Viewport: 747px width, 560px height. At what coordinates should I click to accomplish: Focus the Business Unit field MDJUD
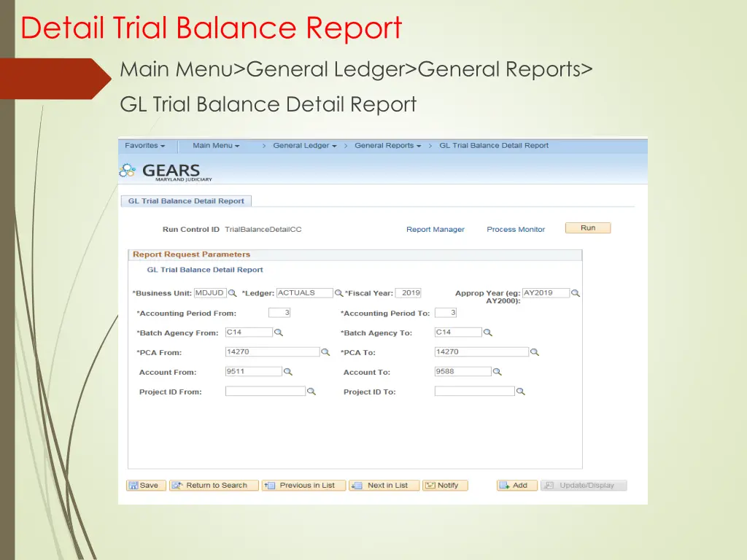210,293
